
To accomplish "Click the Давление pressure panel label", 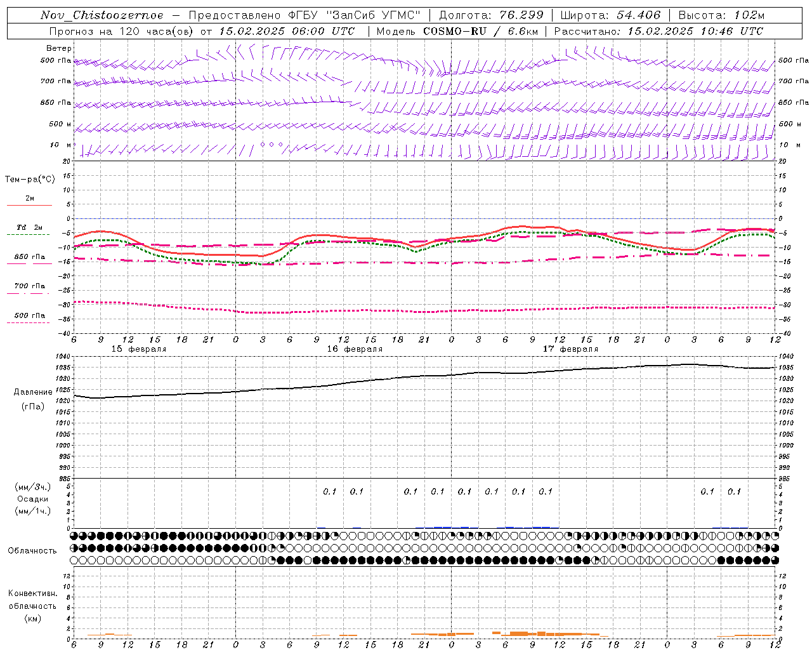I will point(33,392).
